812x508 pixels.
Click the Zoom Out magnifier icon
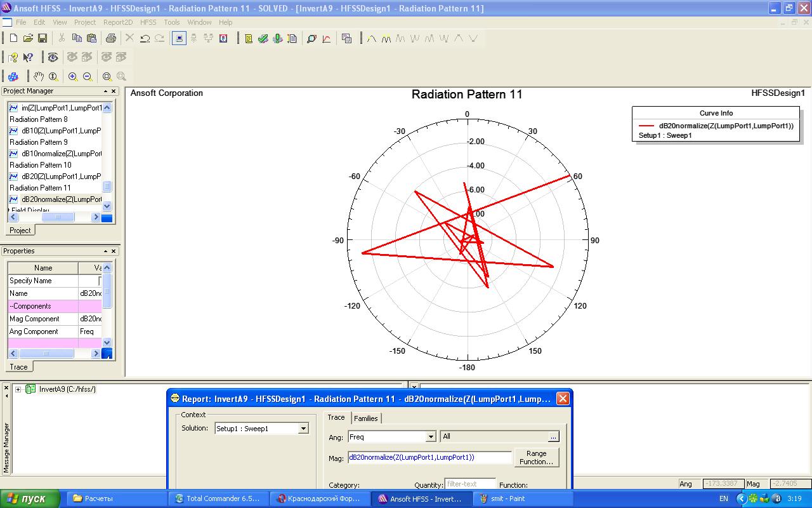tap(88, 77)
